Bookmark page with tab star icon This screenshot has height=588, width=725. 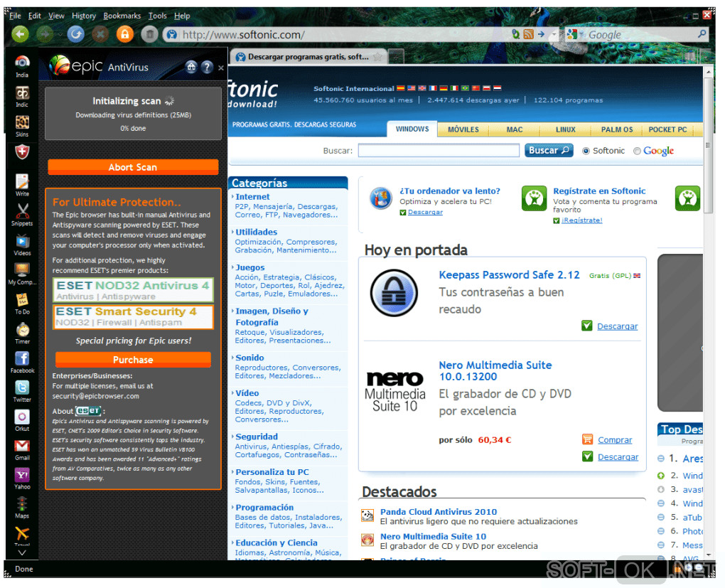(x=377, y=57)
